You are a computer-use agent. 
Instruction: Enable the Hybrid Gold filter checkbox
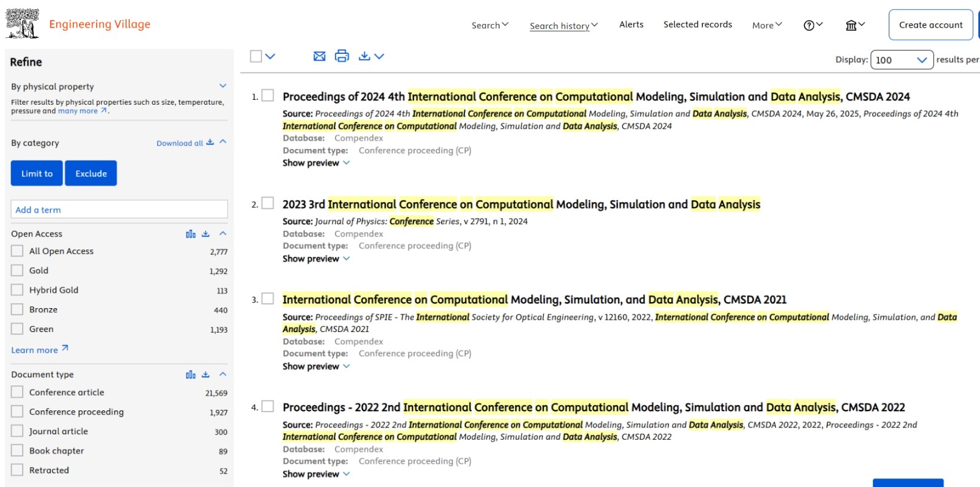[x=17, y=290]
